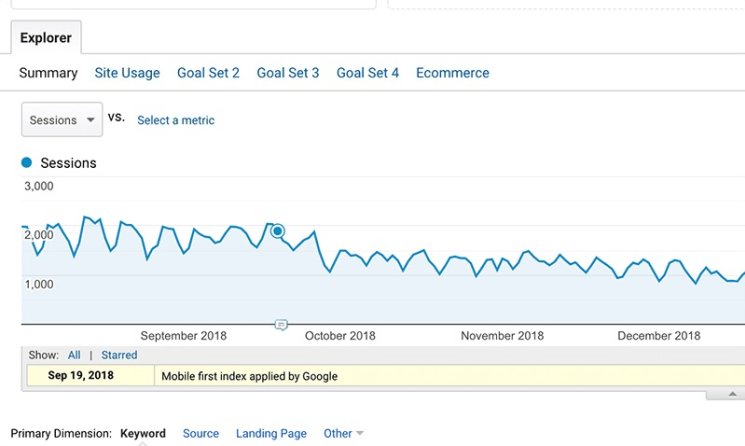Image resolution: width=745 pixels, height=446 pixels.
Task: Collapse the annotations panel arrow
Action: 732,394
